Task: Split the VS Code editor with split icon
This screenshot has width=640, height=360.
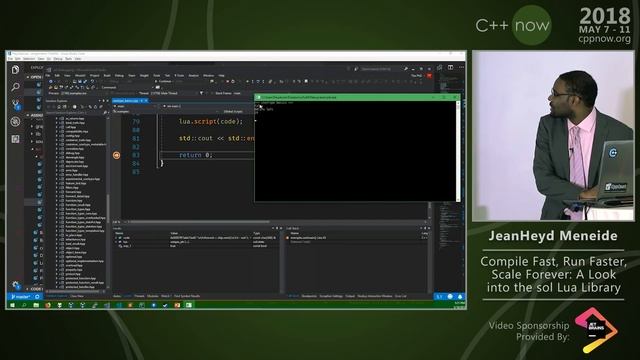Action: (x=450, y=67)
